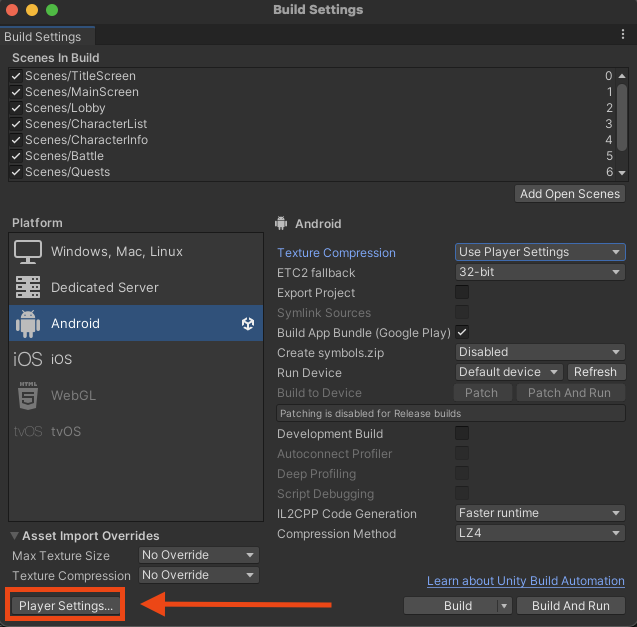Uncheck Scenes/MainScreen in build list
Screen dimensions: 637x627
tap(16, 92)
